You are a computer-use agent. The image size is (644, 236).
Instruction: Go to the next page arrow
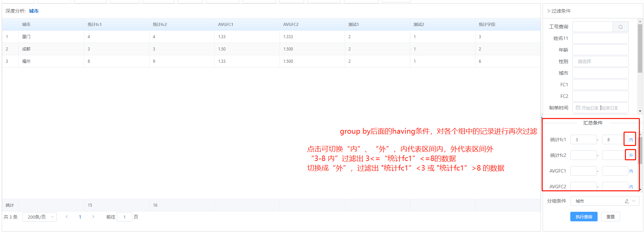93,217
